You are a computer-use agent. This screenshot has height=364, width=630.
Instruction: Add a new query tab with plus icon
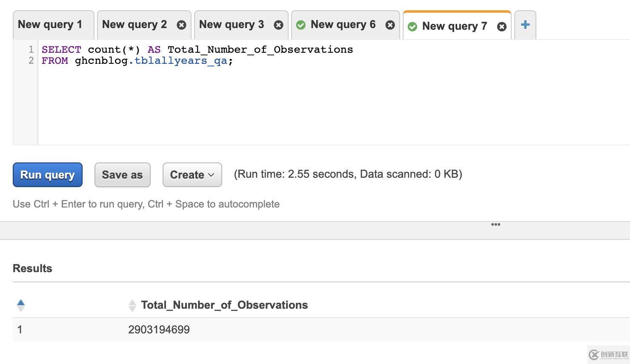pos(525,25)
